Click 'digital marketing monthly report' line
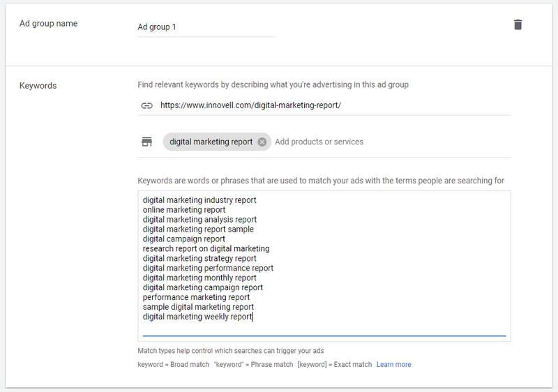Image resolution: width=558 pixels, height=392 pixels. point(199,278)
